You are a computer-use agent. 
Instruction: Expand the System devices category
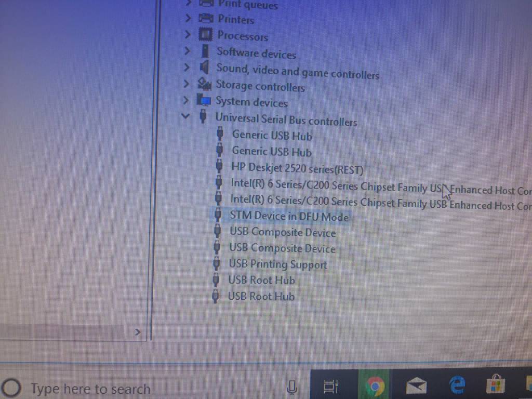(185, 100)
